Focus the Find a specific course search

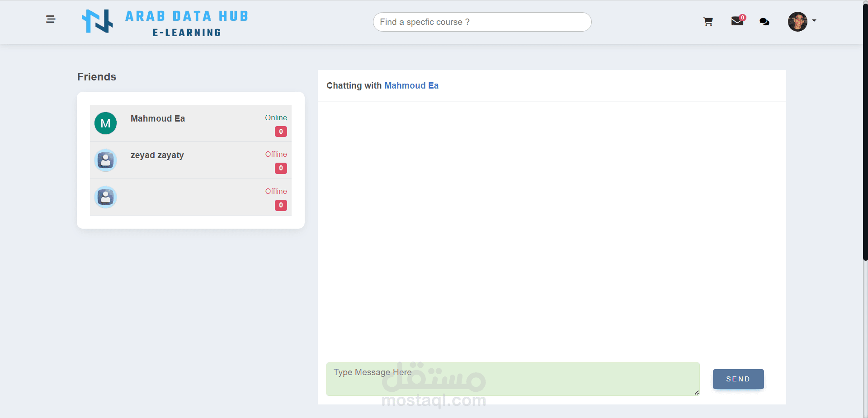482,22
